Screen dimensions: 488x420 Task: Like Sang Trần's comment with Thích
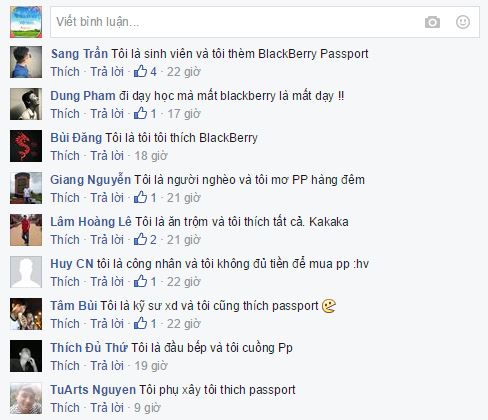65,72
